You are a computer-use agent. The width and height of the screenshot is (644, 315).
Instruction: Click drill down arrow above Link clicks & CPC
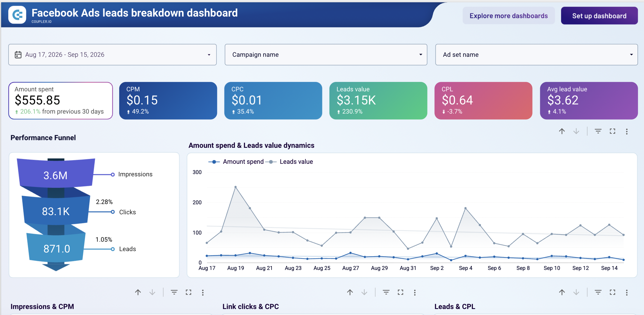click(x=364, y=292)
